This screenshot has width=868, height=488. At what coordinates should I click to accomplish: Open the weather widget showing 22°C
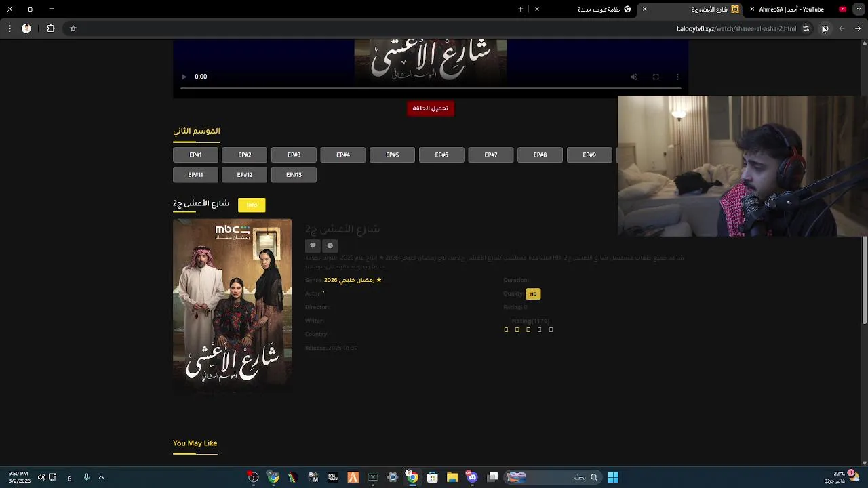841,477
